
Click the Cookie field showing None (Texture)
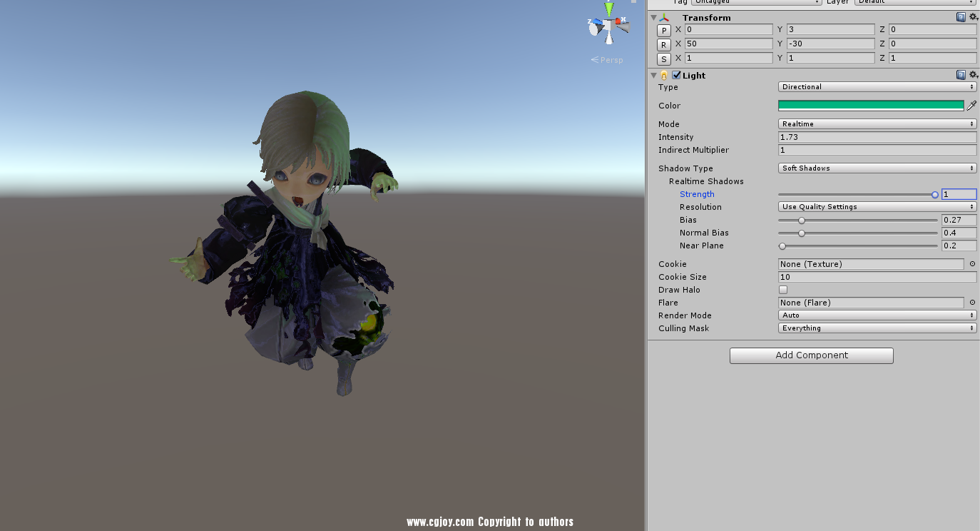coord(871,264)
